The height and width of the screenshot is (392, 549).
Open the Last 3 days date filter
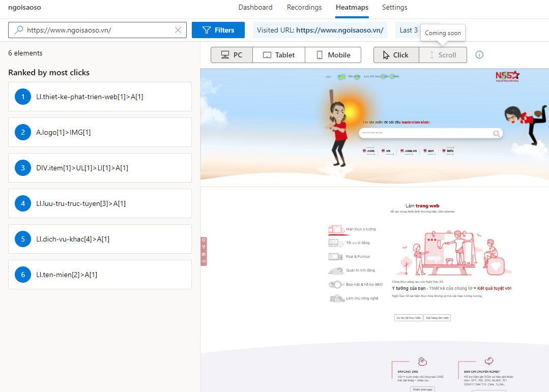point(409,30)
